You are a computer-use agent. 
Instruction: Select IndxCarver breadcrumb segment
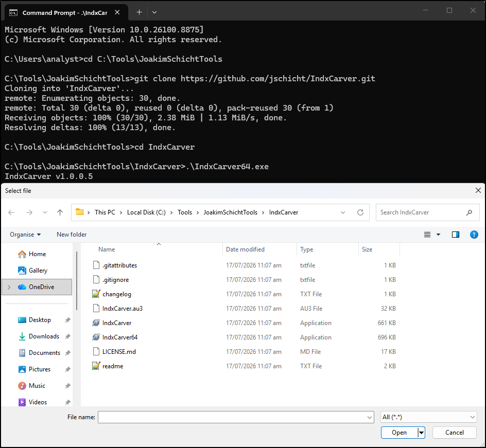point(284,212)
